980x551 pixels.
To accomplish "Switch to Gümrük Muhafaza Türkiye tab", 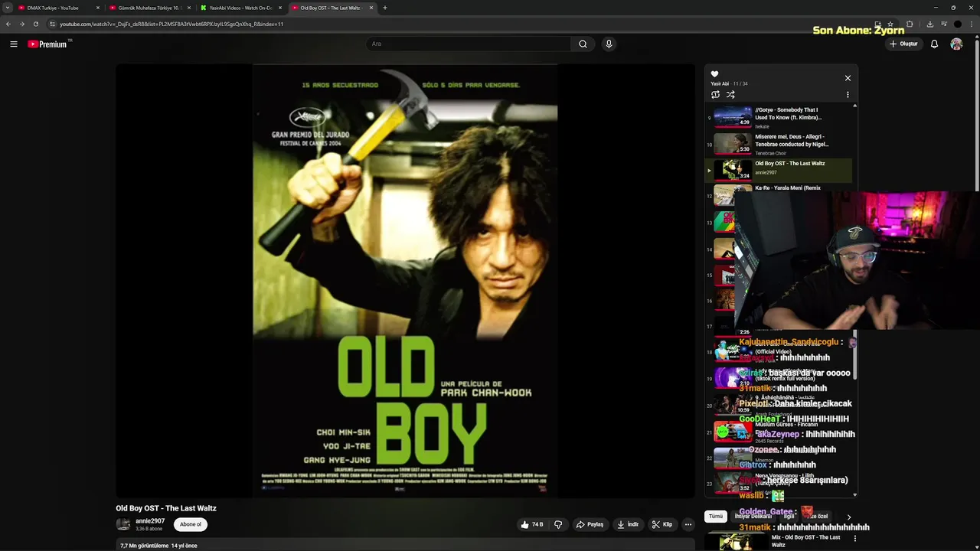I will [149, 8].
